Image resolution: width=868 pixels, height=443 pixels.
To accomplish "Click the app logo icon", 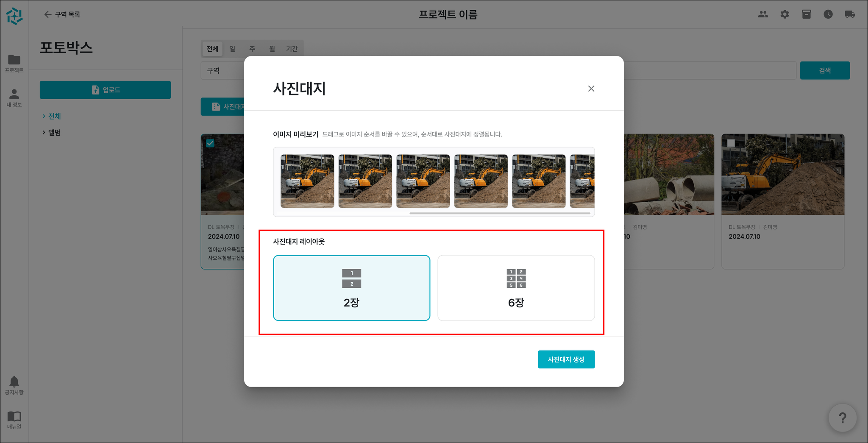I will pyautogui.click(x=14, y=16).
